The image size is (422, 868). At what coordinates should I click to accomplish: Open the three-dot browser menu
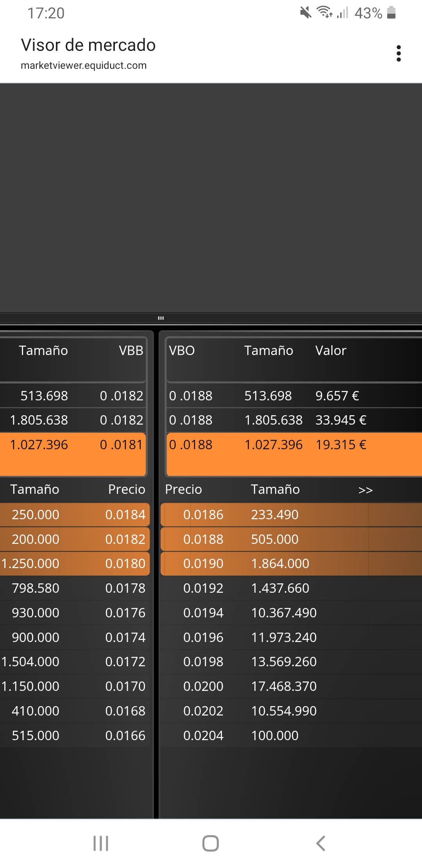point(399,54)
